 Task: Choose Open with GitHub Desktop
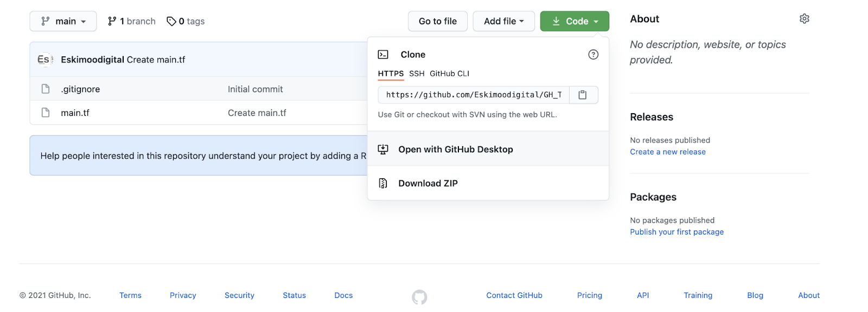(488, 149)
